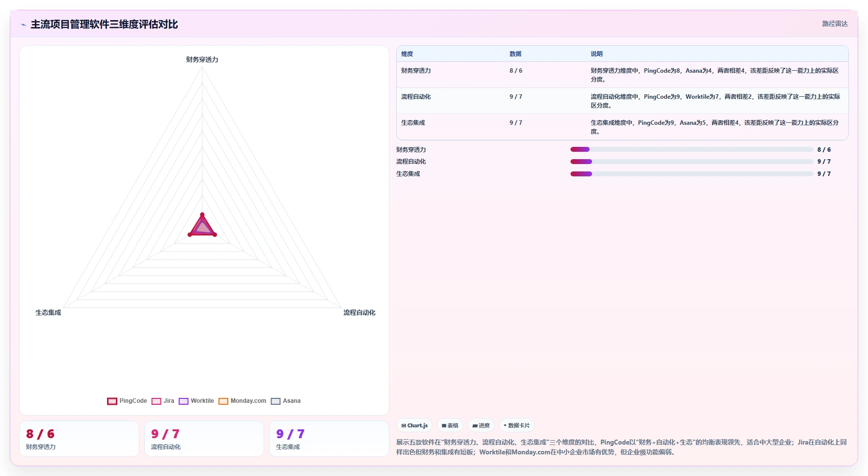Toggle the Asana dataset in the legend
The width and height of the screenshot is (868, 476).
click(x=286, y=401)
